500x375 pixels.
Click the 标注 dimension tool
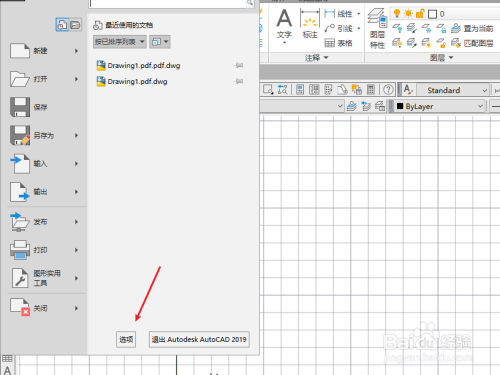coord(310,23)
